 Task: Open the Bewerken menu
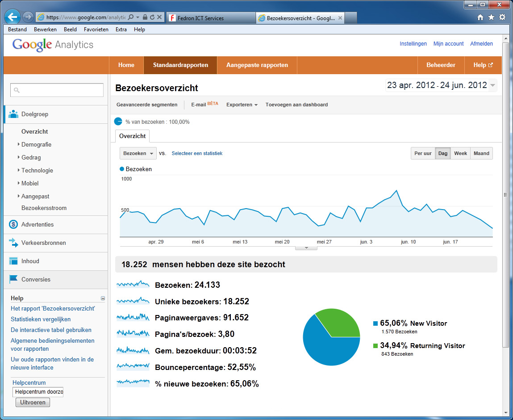pyautogui.click(x=45, y=29)
